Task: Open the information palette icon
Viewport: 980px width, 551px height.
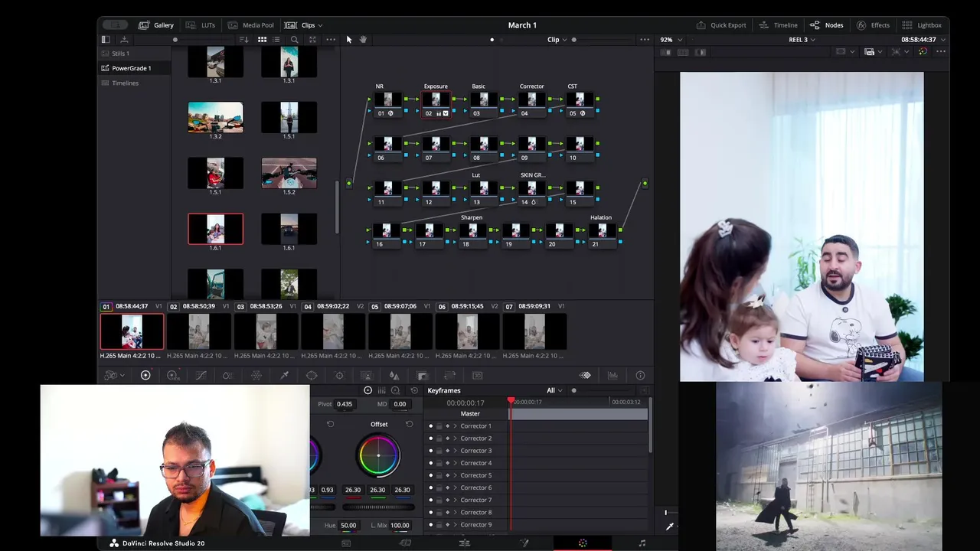Action: click(x=640, y=375)
